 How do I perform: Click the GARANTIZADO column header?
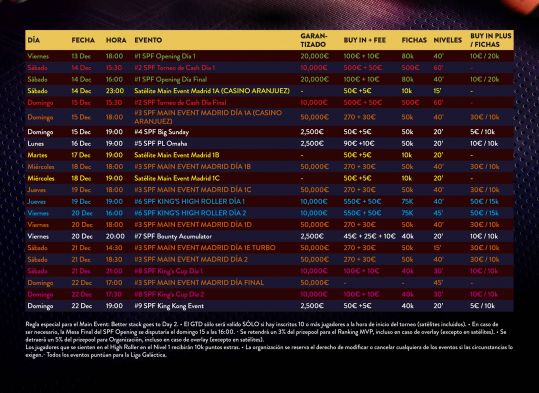[x=314, y=40]
